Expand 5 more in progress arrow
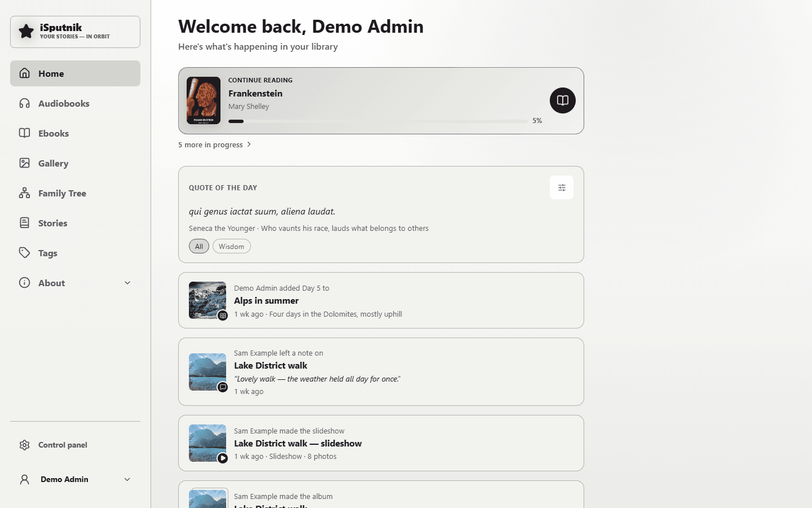812x508 pixels. coord(249,144)
